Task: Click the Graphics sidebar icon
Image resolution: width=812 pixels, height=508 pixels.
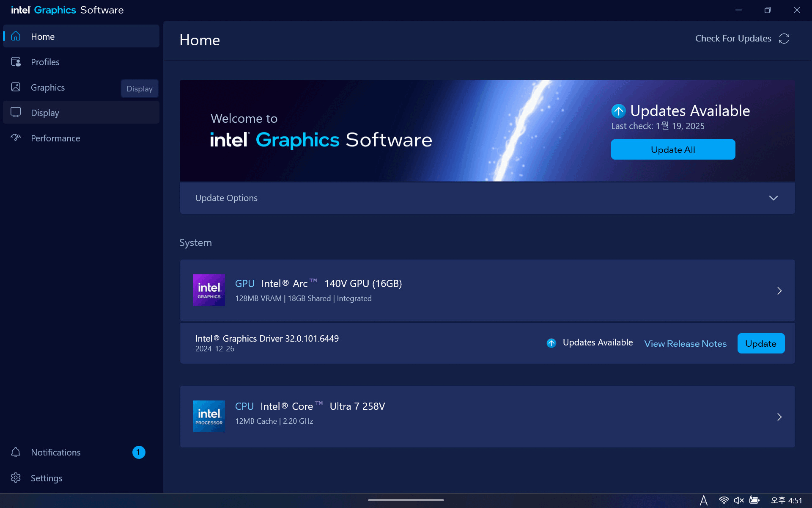Action: pyautogui.click(x=16, y=87)
